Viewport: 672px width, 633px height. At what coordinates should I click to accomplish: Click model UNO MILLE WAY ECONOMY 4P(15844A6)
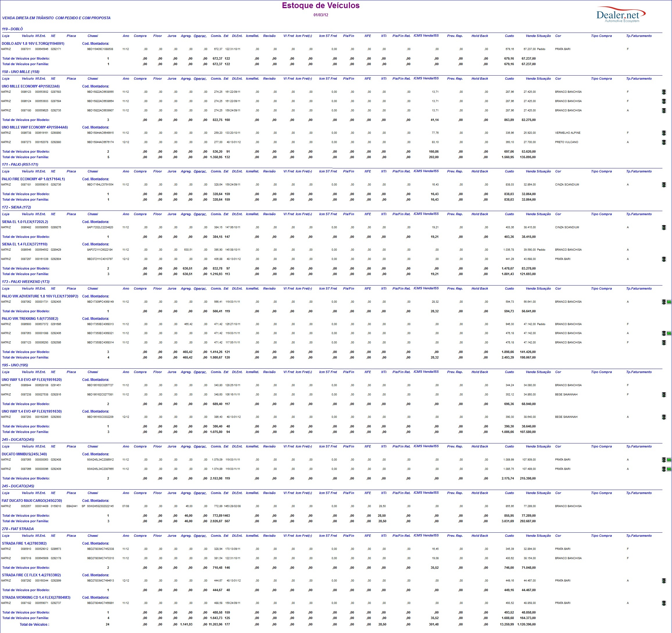pos(35,127)
